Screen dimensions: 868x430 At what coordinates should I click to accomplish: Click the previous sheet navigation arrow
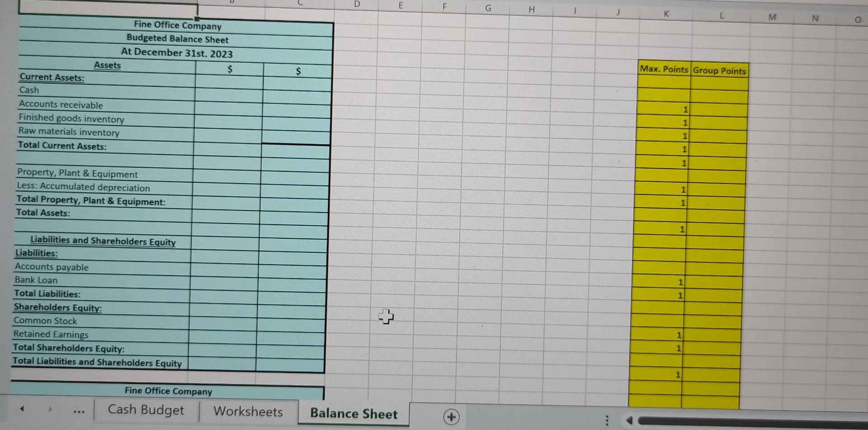point(22,409)
